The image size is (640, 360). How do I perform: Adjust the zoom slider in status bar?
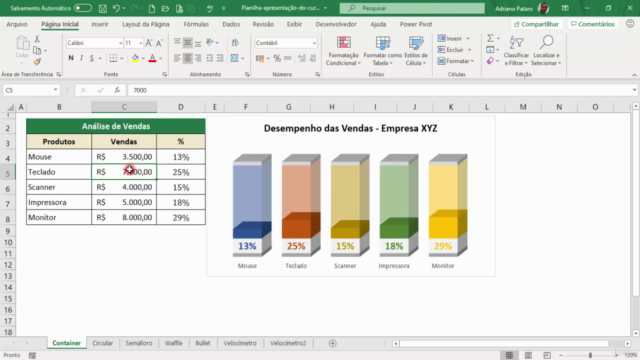(x=590, y=356)
